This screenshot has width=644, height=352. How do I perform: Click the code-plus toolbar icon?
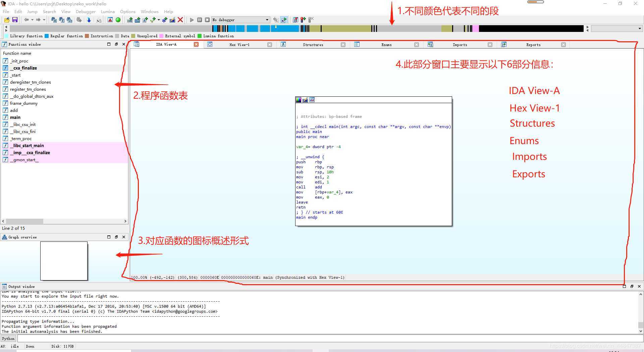tap(130, 20)
